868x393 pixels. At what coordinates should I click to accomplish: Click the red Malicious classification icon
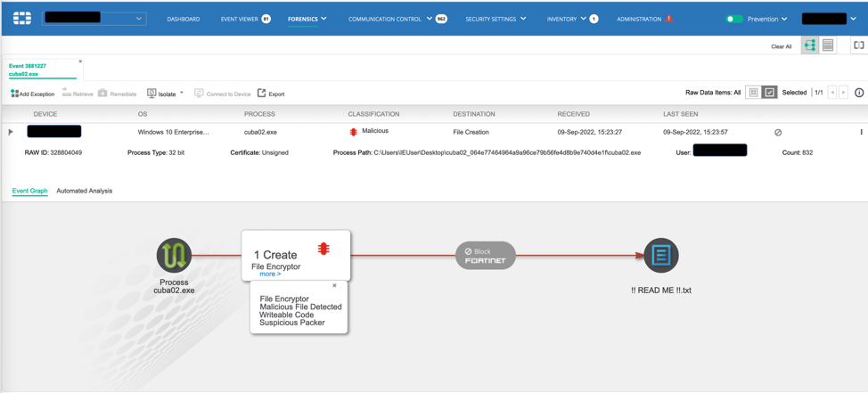point(353,132)
